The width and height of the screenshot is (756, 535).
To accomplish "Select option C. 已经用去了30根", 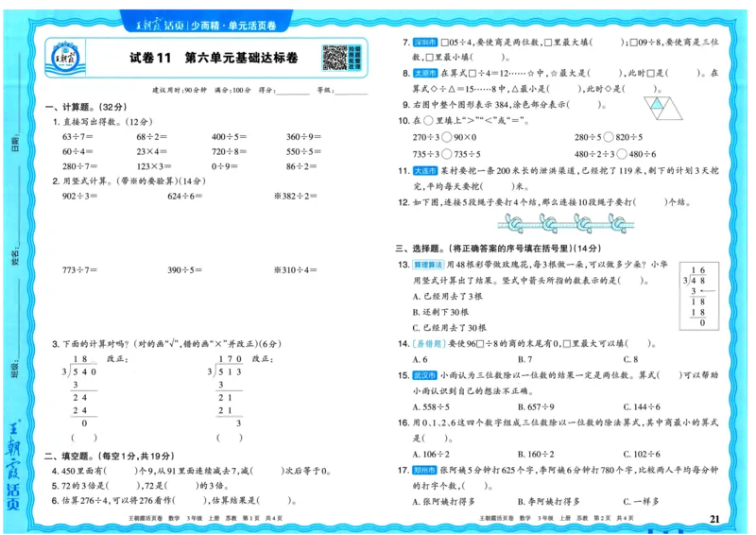I will (450, 328).
